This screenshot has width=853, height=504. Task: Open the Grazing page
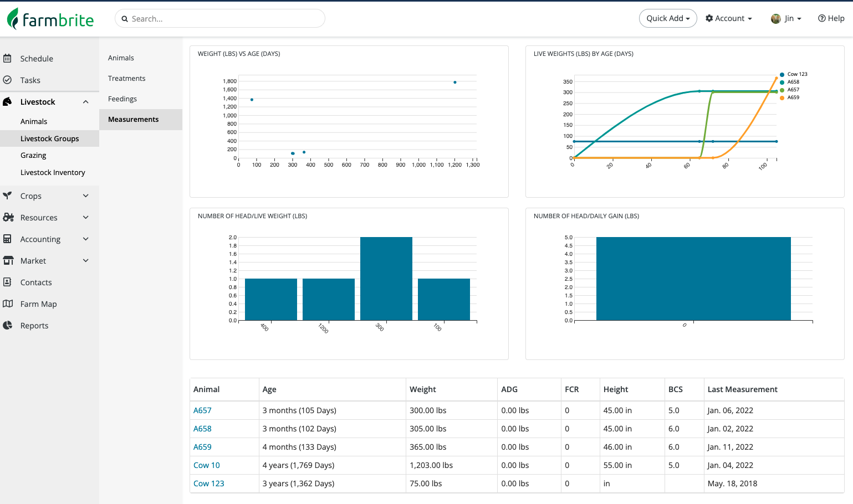33,155
